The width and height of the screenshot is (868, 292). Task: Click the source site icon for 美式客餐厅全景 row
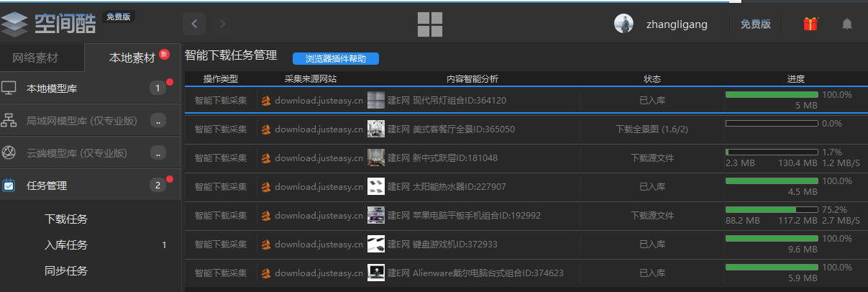(266, 129)
